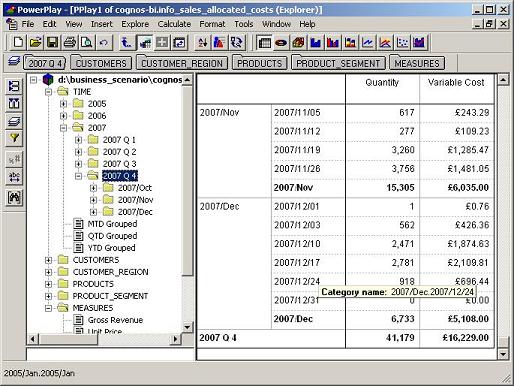Image resolution: width=514 pixels, height=386 pixels.
Task: Click the PRODUCTS dimension line tab
Action: (259, 63)
